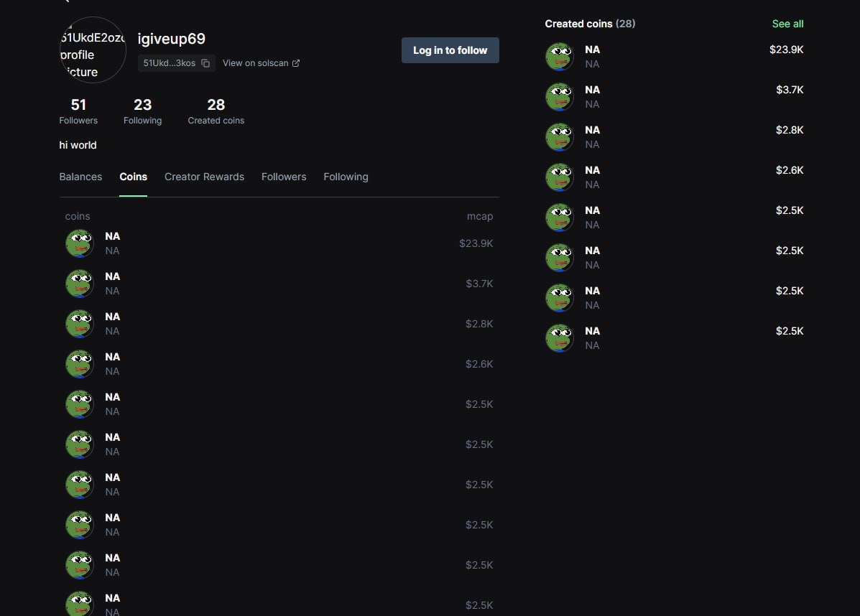
Task: View the 28 Created coins count
Action: 216,111
